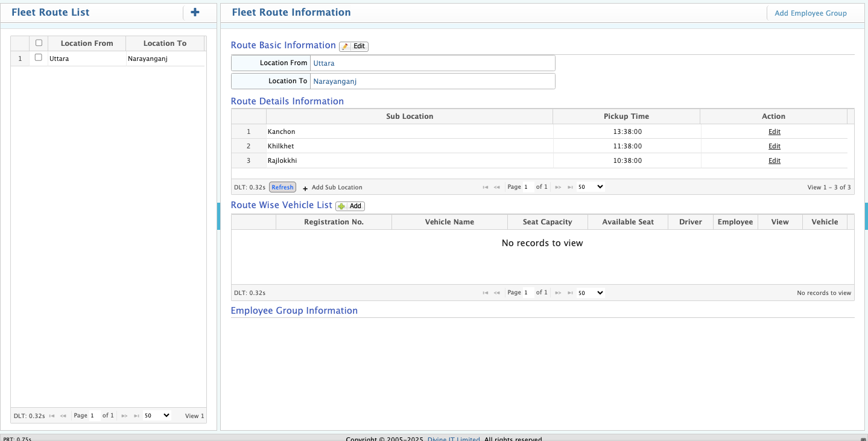Open the 50 page-size dropdown in vehicle list

coord(590,293)
